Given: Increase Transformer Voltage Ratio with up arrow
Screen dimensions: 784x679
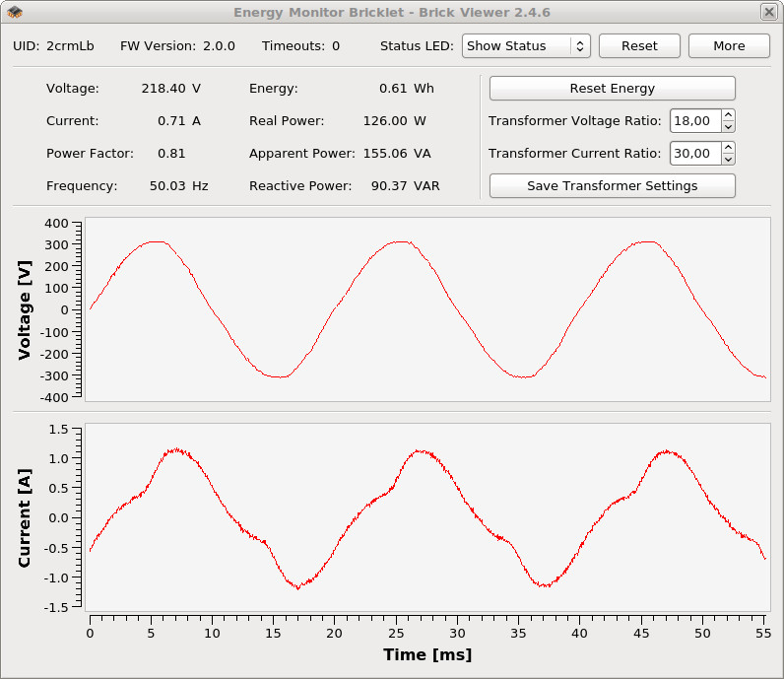Looking at the screenshot, I should (x=728, y=116).
